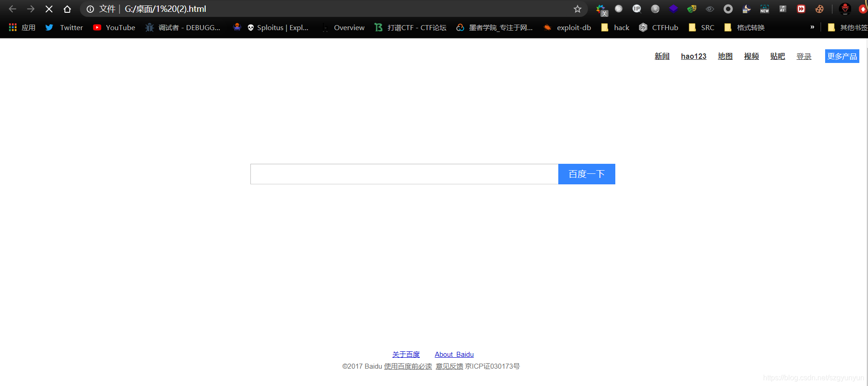Open the purple layered diamond extension
Image resolution: width=868 pixels, height=386 pixels.
(x=673, y=9)
